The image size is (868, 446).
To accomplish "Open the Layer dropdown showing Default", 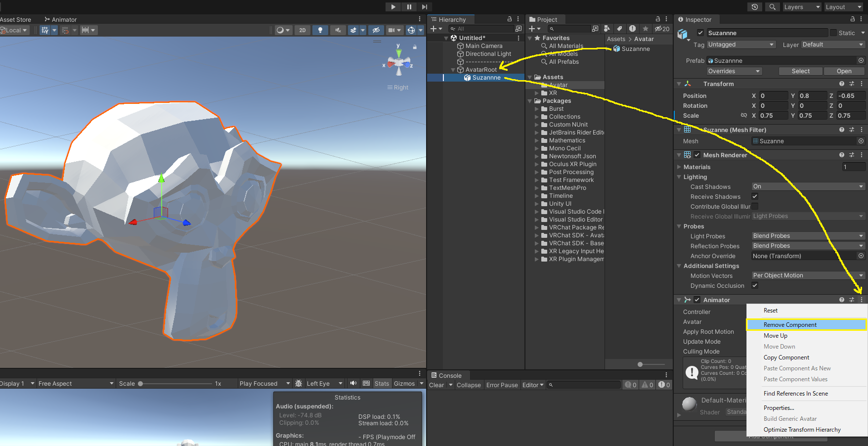I will (833, 45).
